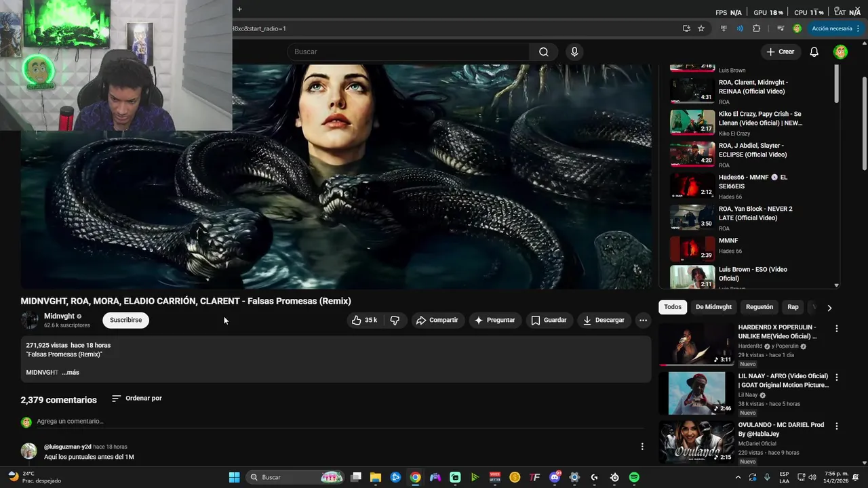Open the Ordenar por sort menu
This screenshot has height=488, width=868.
point(137,399)
